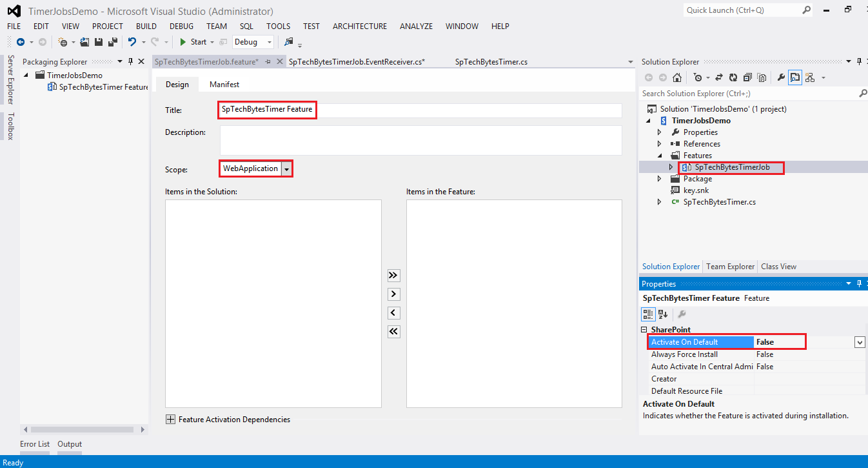Screen dimensions: 868x468
Task: Select the Categorized view in Properties panel
Action: pos(648,314)
